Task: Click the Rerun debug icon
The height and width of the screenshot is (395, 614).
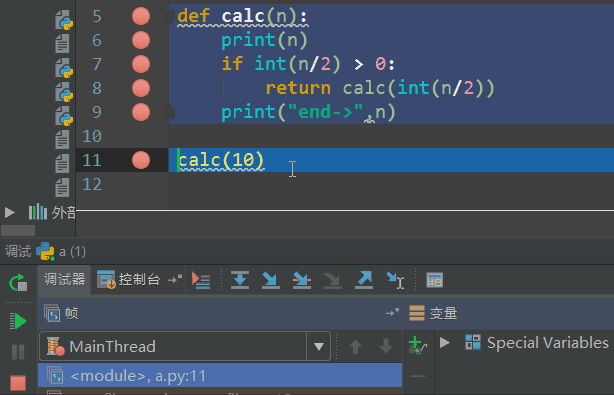Action: click(18, 283)
